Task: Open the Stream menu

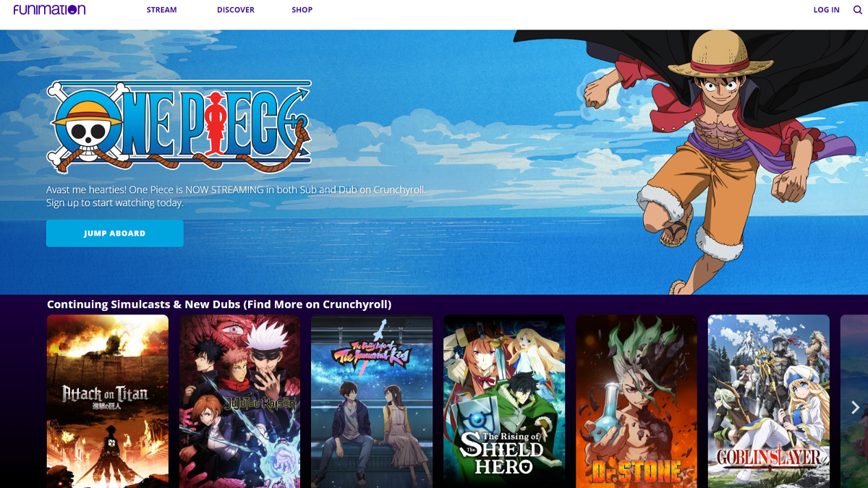Action: tap(161, 10)
